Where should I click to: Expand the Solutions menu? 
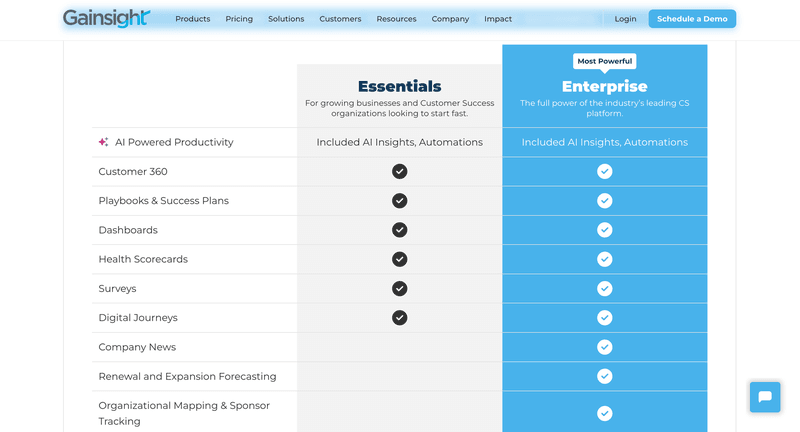click(286, 19)
